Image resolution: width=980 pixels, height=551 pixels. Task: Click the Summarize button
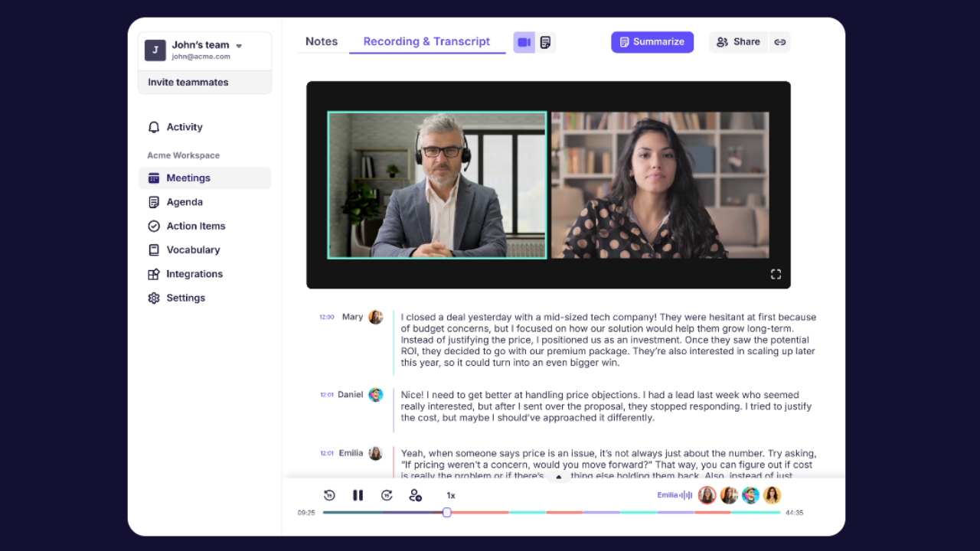[652, 42]
